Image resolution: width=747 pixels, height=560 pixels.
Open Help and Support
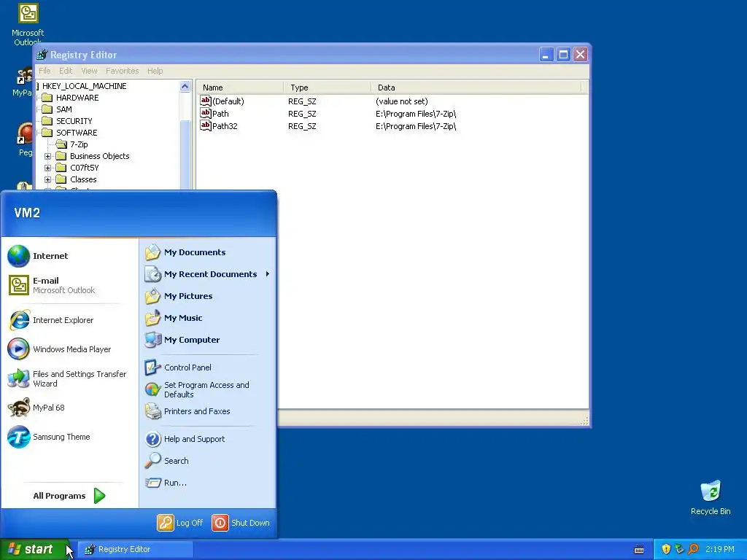coord(194,439)
